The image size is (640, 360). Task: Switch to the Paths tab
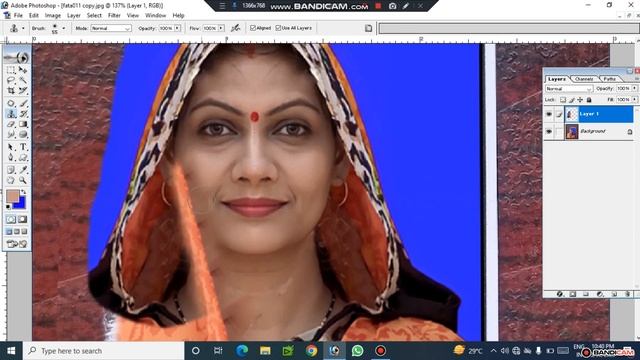pos(610,79)
